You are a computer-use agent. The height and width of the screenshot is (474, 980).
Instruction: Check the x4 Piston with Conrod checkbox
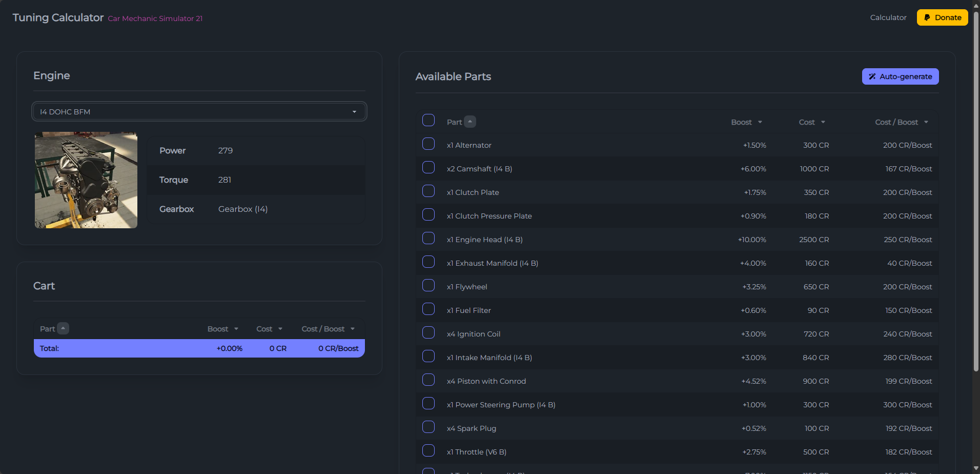pos(428,380)
